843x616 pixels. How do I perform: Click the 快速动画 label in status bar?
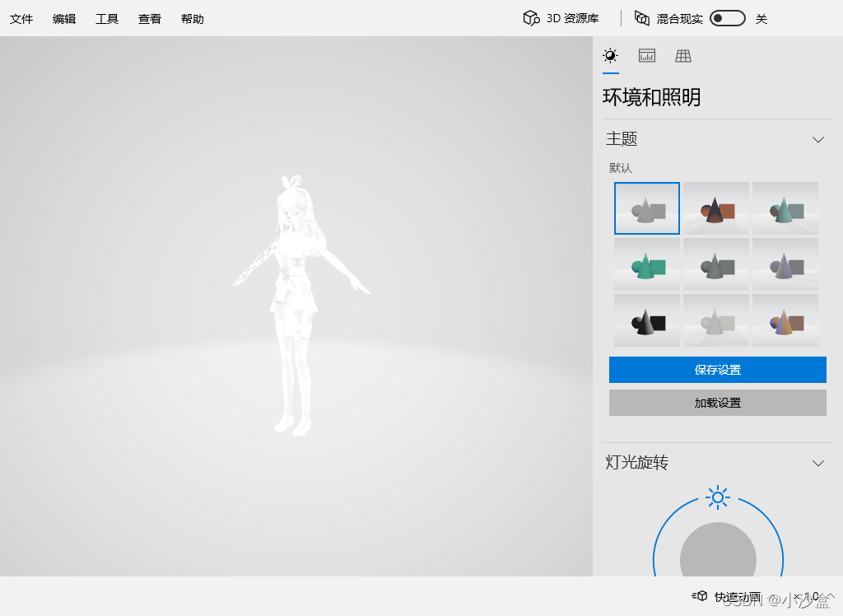pyautogui.click(x=738, y=596)
